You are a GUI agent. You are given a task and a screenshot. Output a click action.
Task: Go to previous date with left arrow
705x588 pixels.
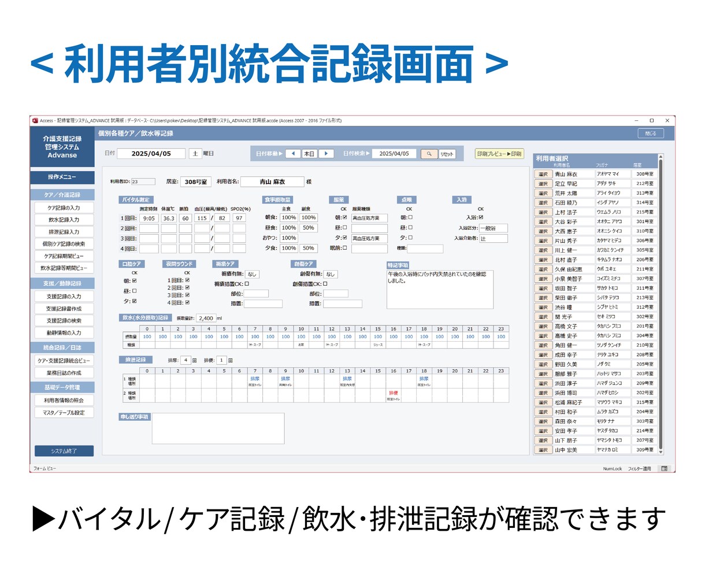click(x=293, y=154)
